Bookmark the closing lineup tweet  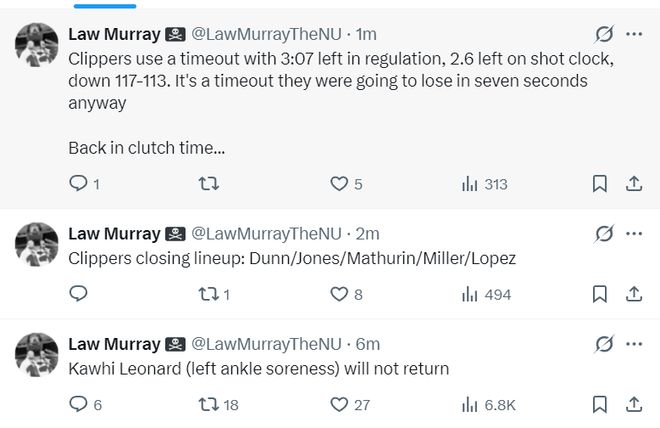pos(599,294)
